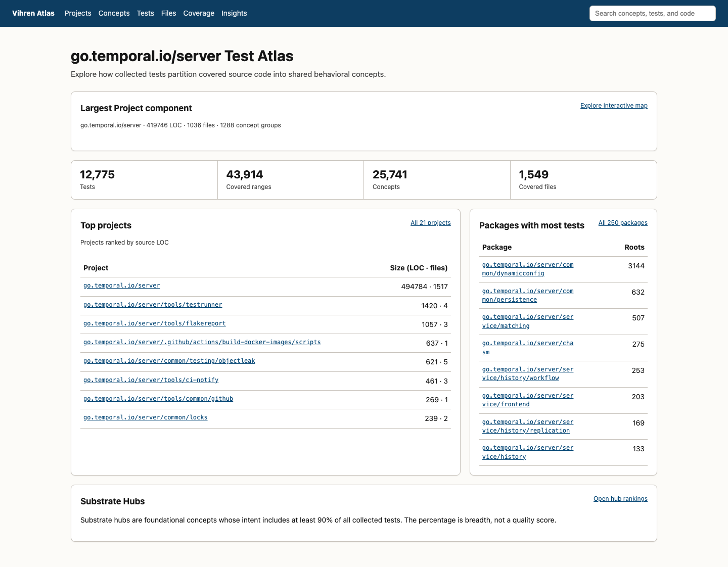Viewport: 728px width, 567px height.
Task: Click the Roots column header
Action: pyautogui.click(x=634, y=247)
